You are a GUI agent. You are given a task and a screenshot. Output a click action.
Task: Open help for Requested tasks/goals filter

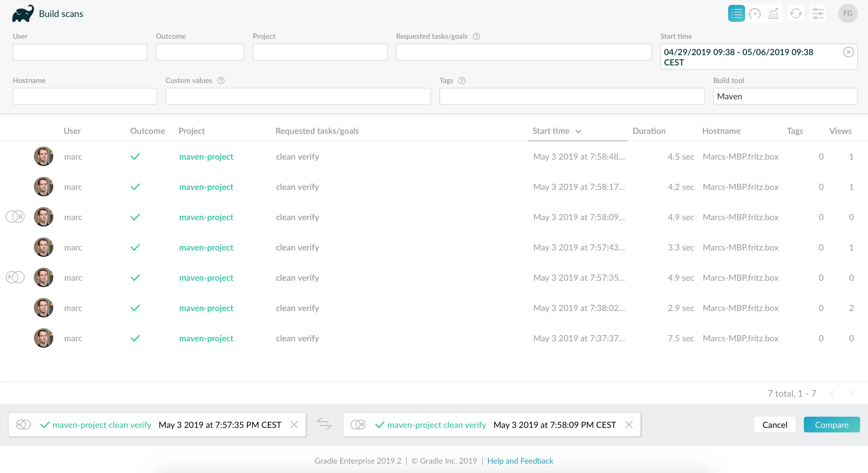[x=476, y=36]
